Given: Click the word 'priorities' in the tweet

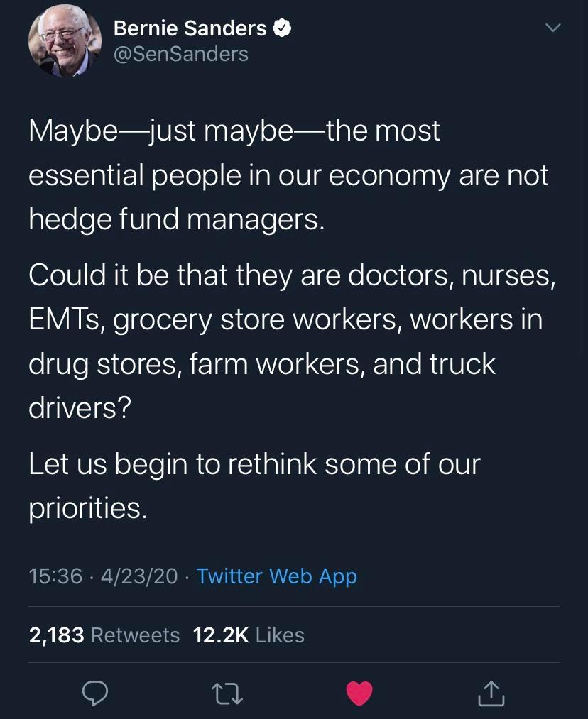Looking at the screenshot, I should pos(87,508).
